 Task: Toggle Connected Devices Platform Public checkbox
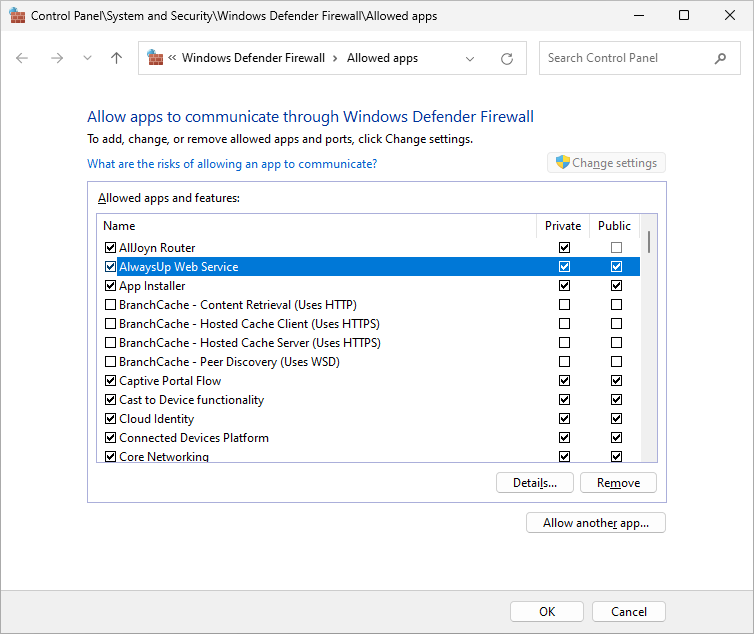616,438
